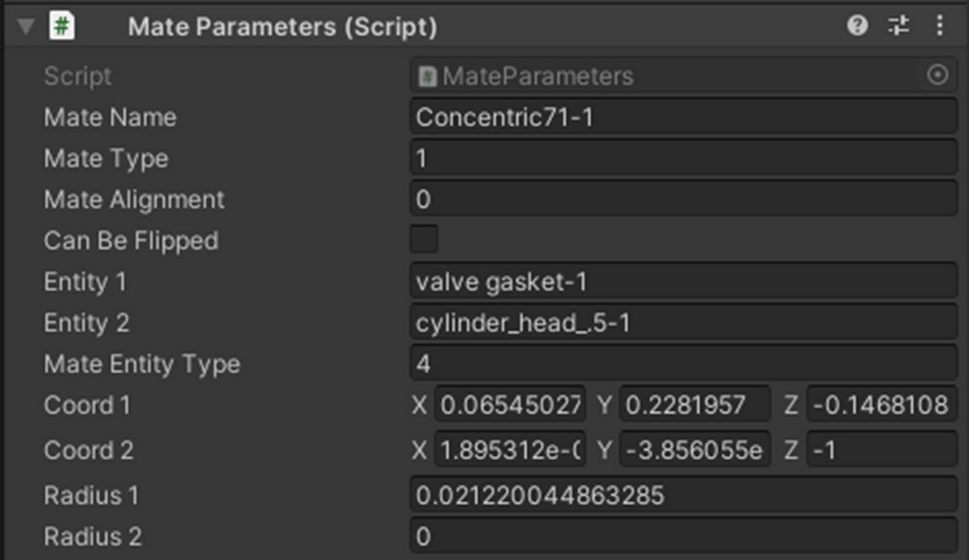Select the Mate Alignment field
The image size is (969, 560).
pyautogui.click(x=683, y=200)
